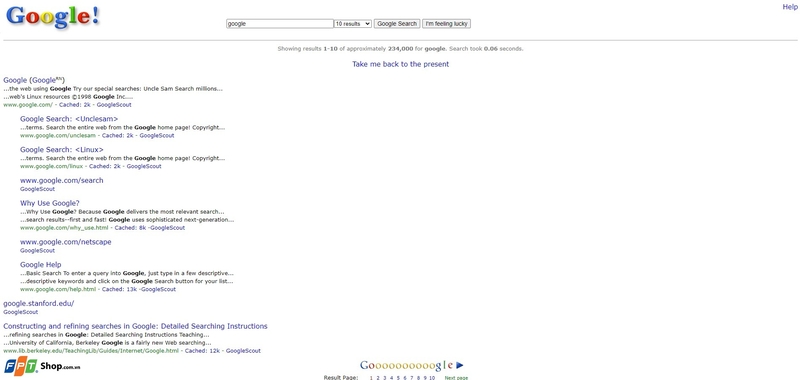Open the '10 results' dropdown

(353, 23)
